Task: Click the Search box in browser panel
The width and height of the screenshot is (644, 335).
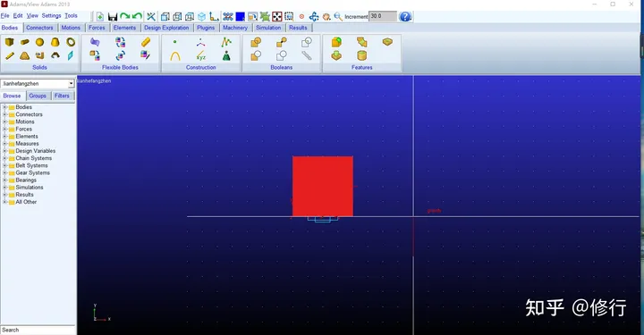Action: pyautogui.click(x=38, y=330)
